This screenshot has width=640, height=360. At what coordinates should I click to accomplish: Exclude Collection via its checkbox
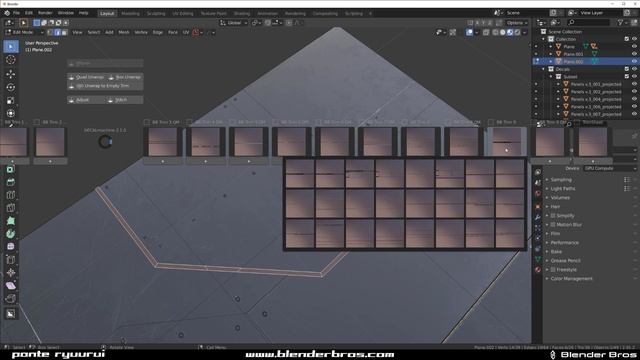click(627, 39)
